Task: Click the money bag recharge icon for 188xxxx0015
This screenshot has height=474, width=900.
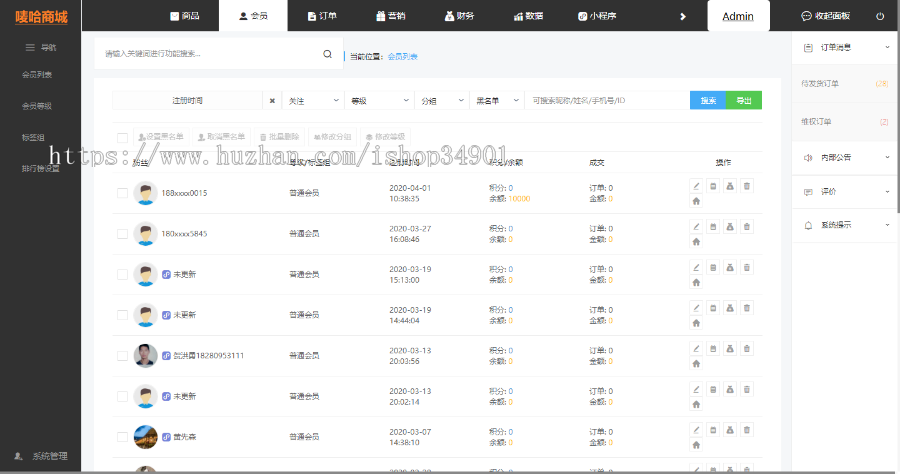Action: click(x=730, y=186)
